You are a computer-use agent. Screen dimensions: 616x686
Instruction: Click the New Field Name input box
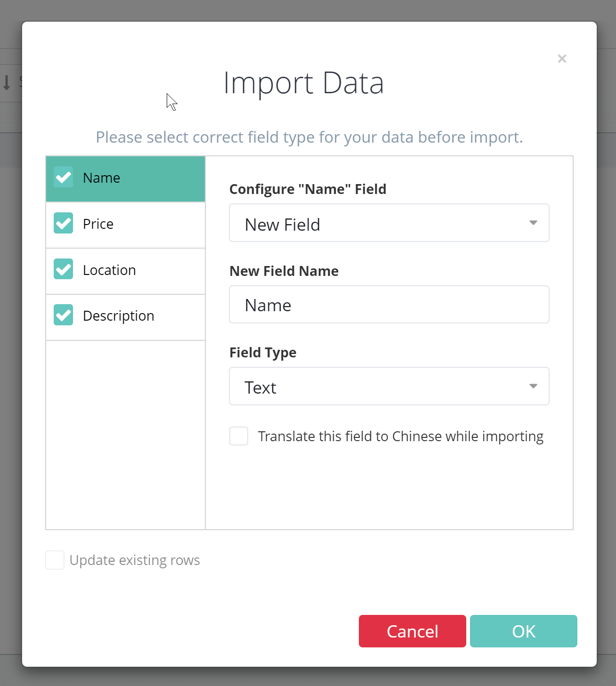tap(389, 305)
